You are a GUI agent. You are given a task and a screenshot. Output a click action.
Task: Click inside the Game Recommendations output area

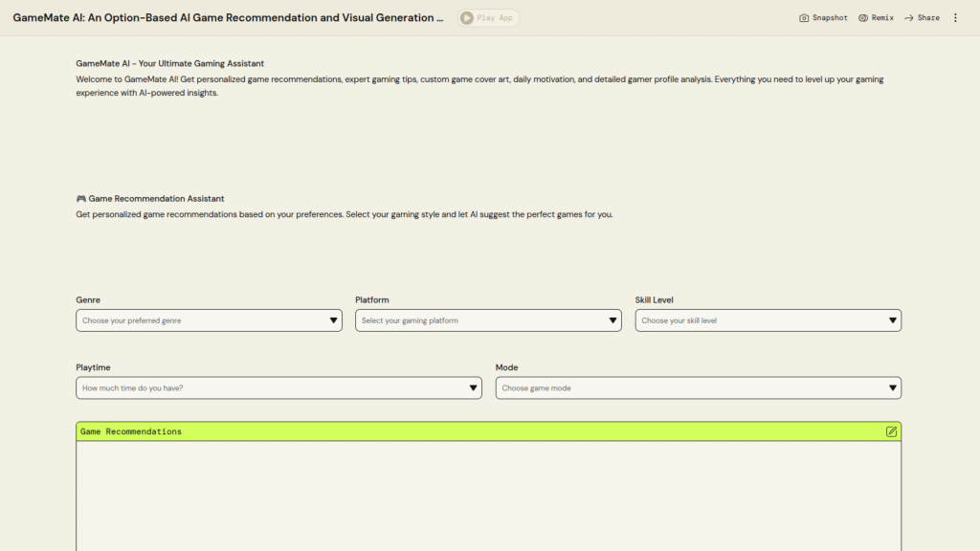(488, 496)
